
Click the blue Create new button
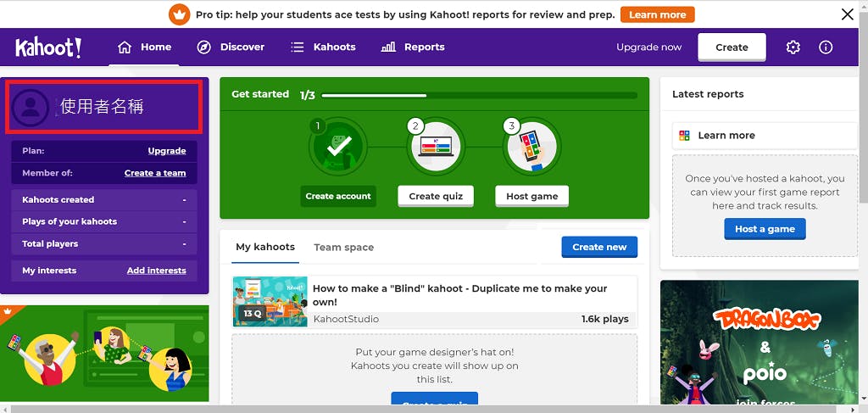click(599, 247)
